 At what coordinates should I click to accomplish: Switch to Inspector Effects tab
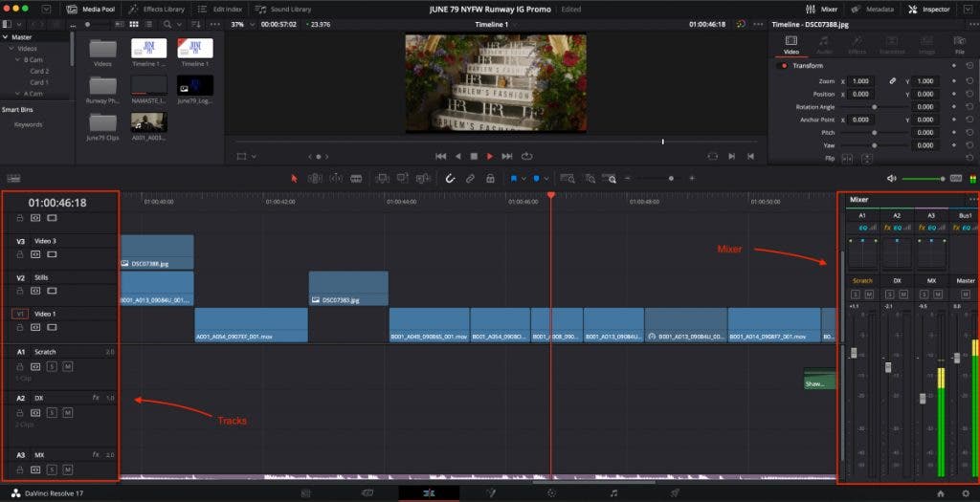(857, 45)
